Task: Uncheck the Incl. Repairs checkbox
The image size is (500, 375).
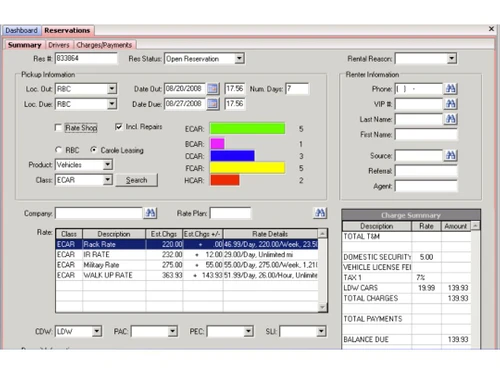Action: pyautogui.click(x=119, y=127)
